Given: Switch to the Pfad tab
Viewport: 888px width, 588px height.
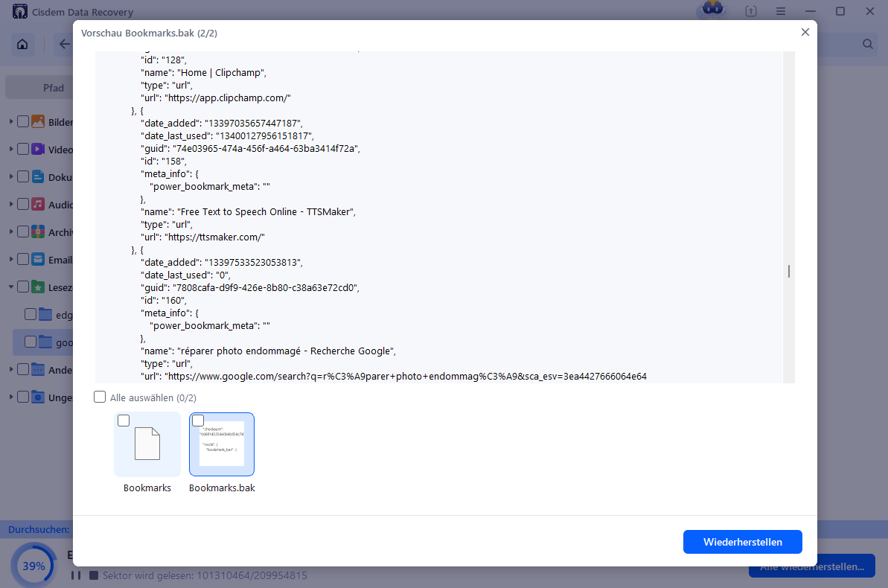Looking at the screenshot, I should pos(54,88).
